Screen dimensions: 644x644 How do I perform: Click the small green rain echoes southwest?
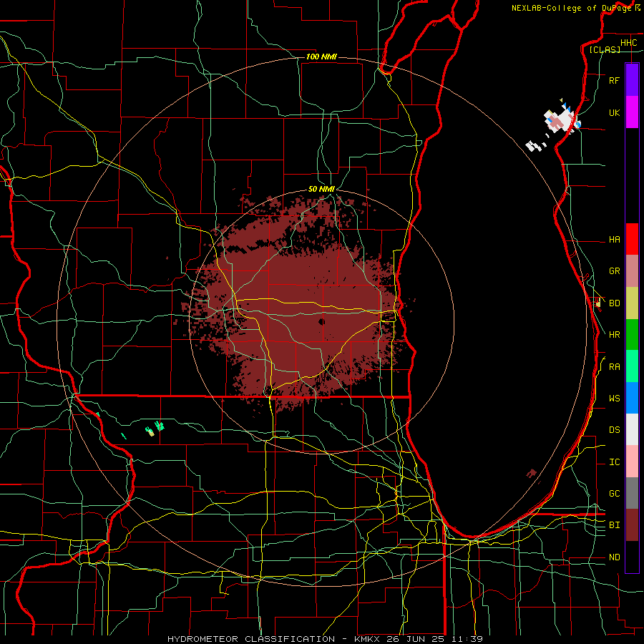pyautogui.click(x=155, y=428)
